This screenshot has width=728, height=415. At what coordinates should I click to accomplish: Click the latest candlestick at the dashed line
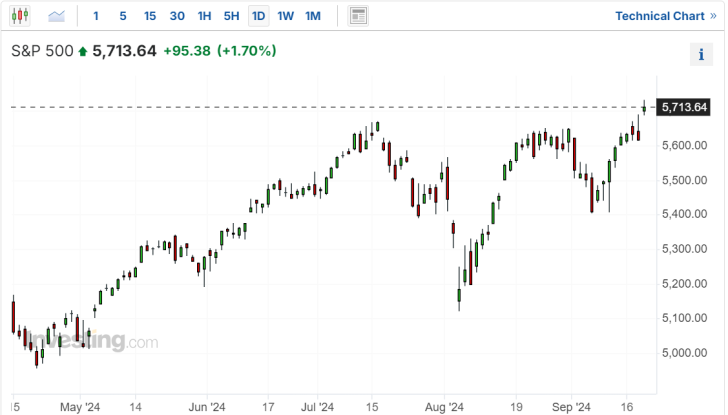[x=644, y=108]
